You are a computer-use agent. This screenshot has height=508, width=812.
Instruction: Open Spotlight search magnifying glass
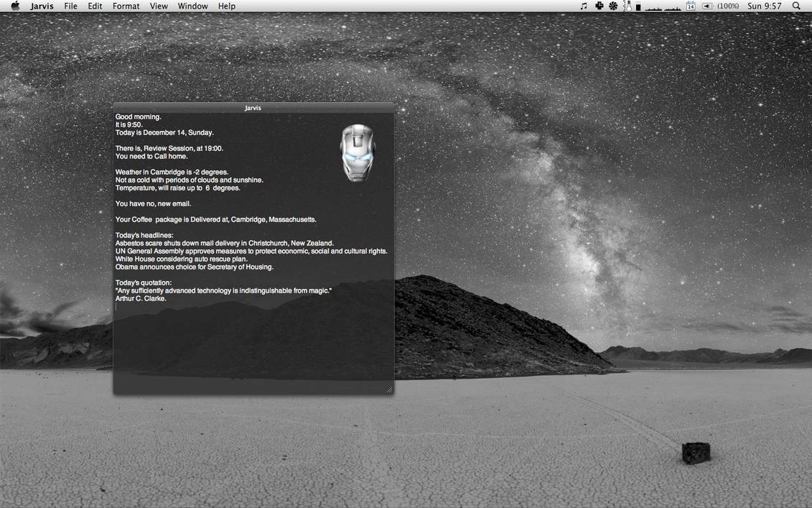[x=796, y=6]
